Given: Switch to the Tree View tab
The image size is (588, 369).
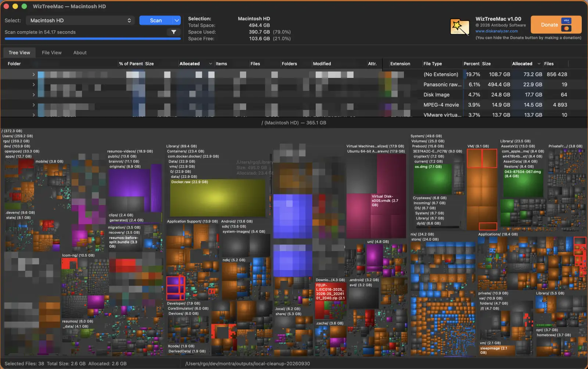Looking at the screenshot, I should 19,53.
